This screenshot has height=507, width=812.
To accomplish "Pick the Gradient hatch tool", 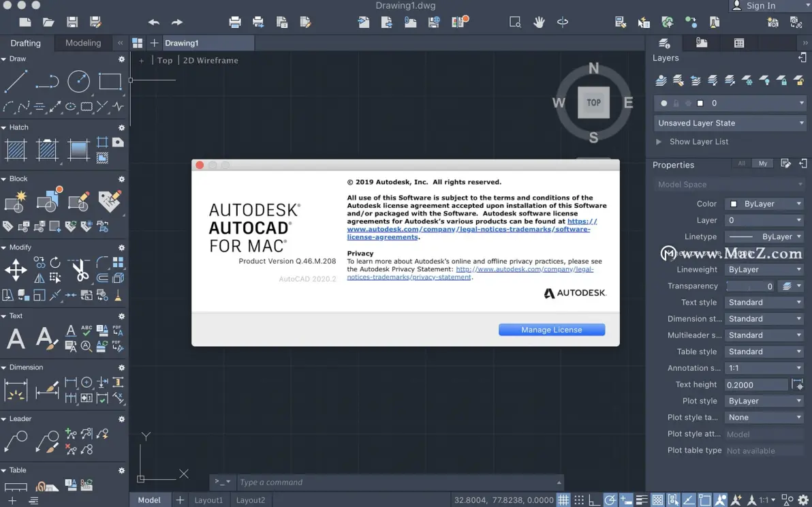I will tap(78, 150).
